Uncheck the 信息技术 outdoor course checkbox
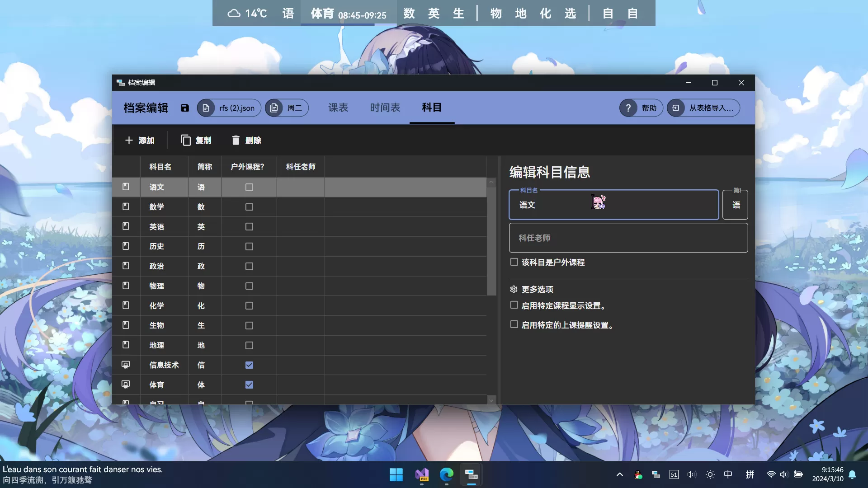This screenshot has width=868, height=488. click(x=249, y=365)
